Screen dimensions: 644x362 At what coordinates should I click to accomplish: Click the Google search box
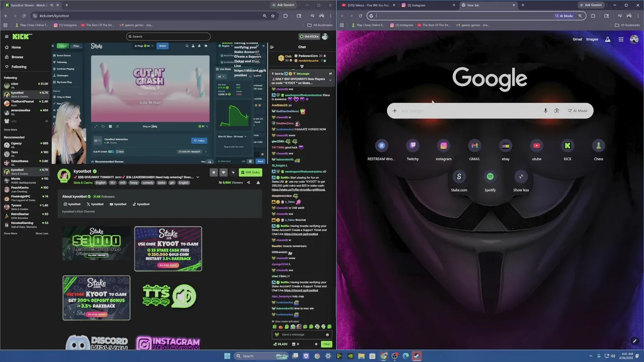[x=490, y=111]
